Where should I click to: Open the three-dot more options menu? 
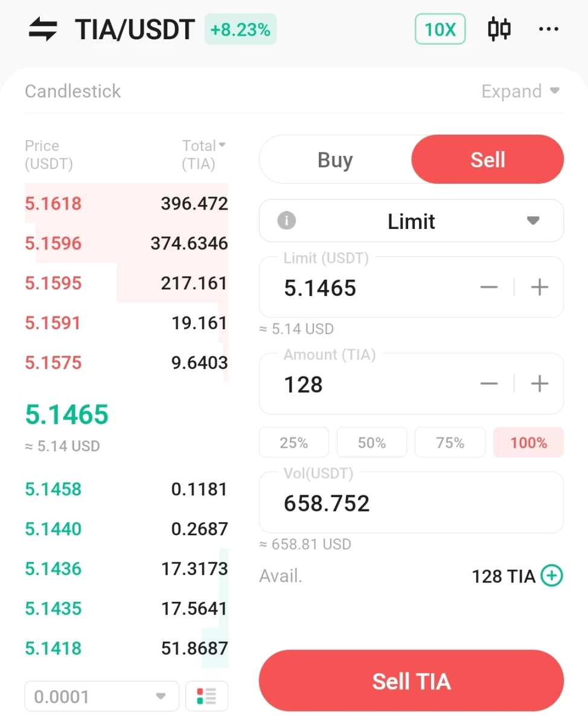click(x=548, y=29)
